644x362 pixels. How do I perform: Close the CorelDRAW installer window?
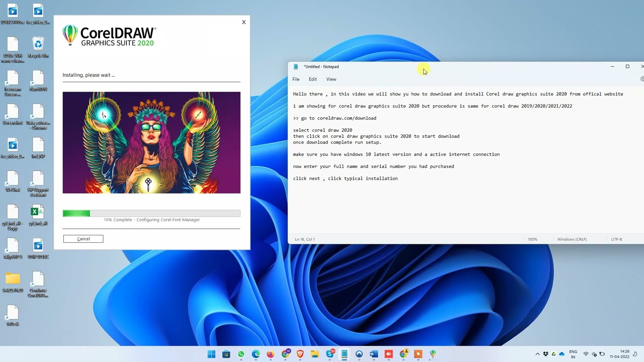(x=244, y=22)
